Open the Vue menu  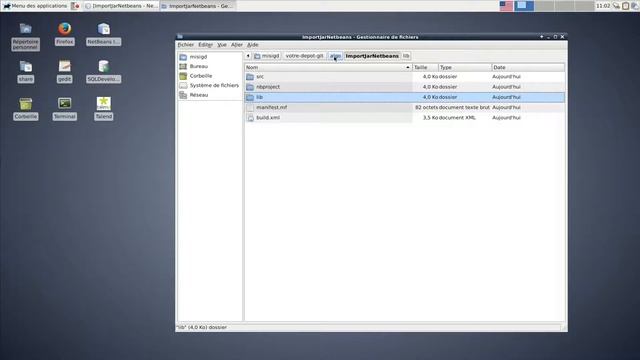222,44
